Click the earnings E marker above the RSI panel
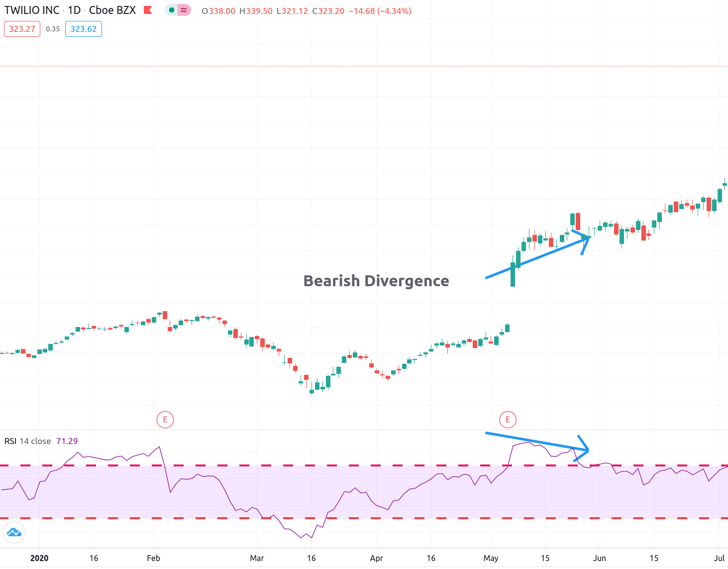The height and width of the screenshot is (569, 728). pyautogui.click(x=508, y=419)
